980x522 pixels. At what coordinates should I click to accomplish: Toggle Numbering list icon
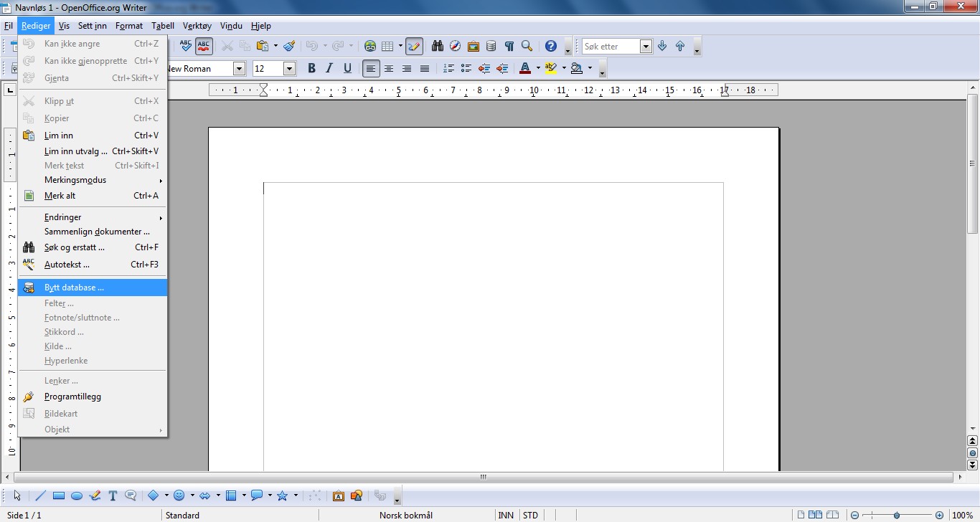pos(448,69)
